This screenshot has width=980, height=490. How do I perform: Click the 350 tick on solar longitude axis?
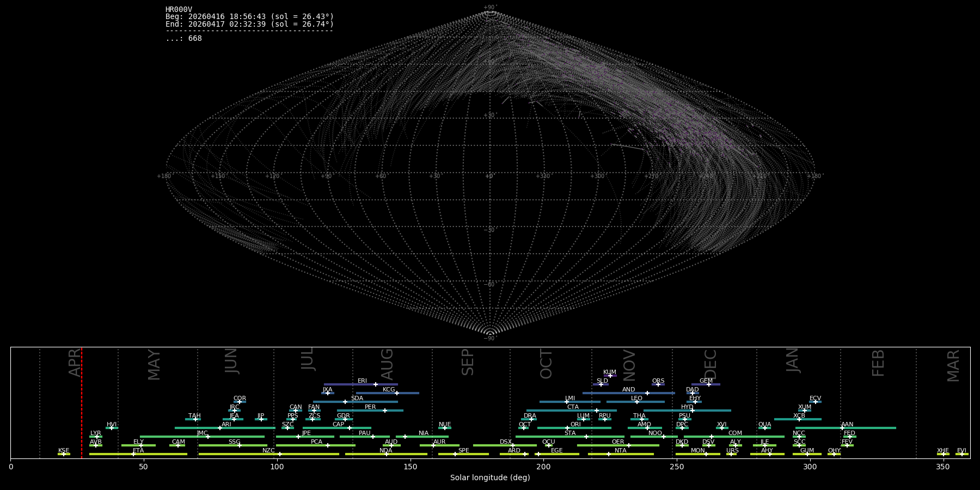click(944, 467)
